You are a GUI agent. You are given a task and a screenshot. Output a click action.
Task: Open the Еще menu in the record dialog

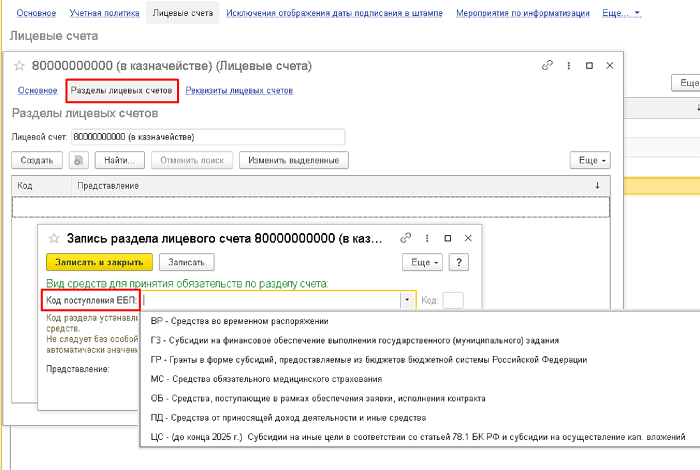pos(423,262)
